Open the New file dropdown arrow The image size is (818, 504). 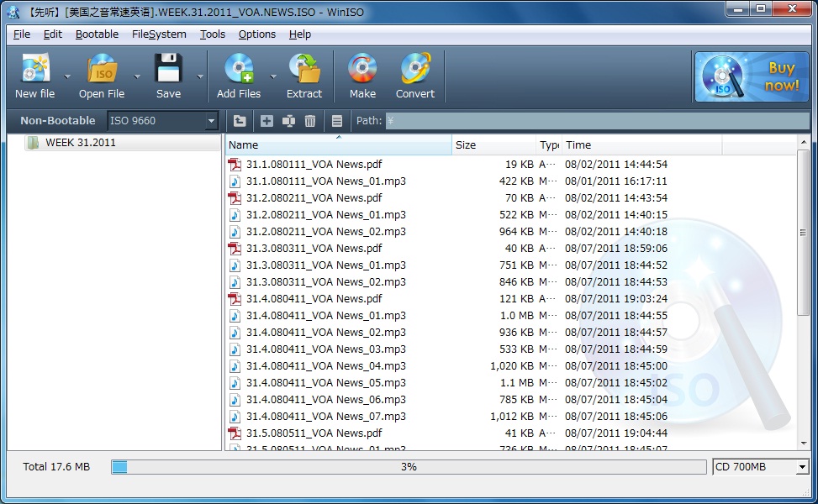(x=66, y=76)
